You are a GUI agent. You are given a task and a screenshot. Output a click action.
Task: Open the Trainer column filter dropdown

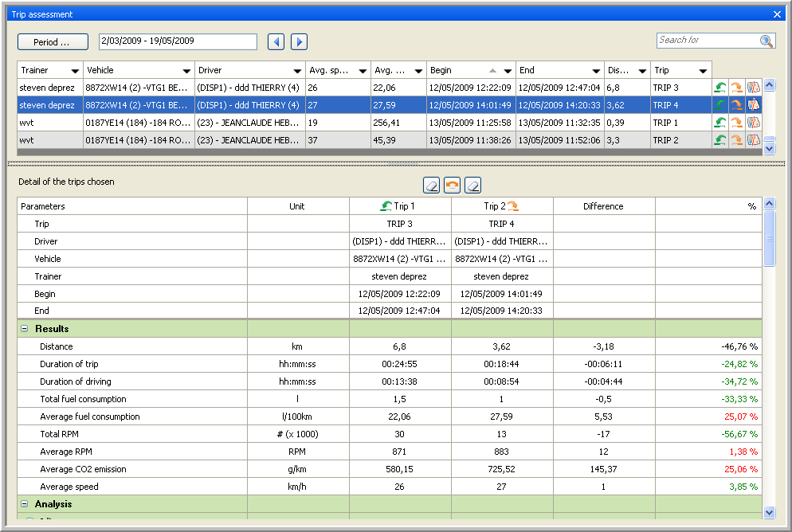click(75, 71)
